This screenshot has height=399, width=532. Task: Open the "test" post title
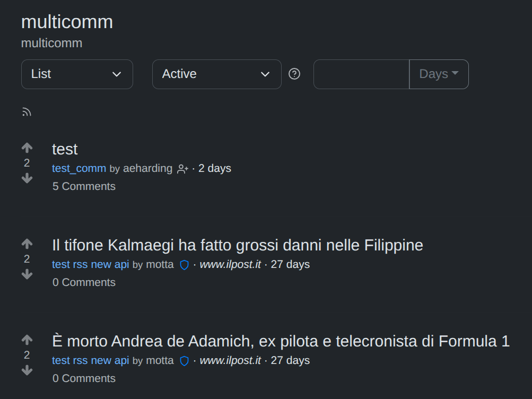tap(65, 149)
